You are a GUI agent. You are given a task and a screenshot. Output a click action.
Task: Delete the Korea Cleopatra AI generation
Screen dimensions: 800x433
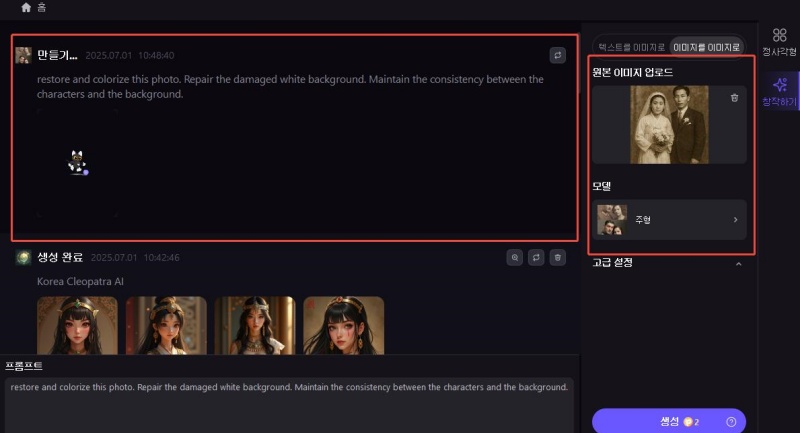click(x=557, y=257)
